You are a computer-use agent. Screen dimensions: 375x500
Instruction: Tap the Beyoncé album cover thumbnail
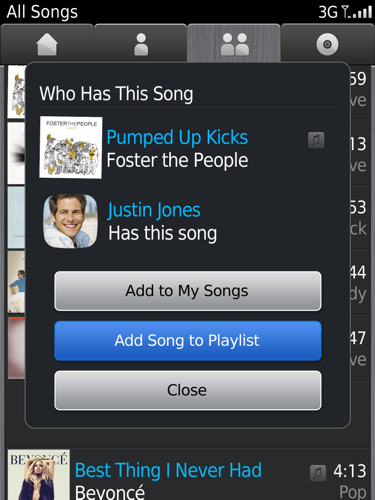(39, 475)
